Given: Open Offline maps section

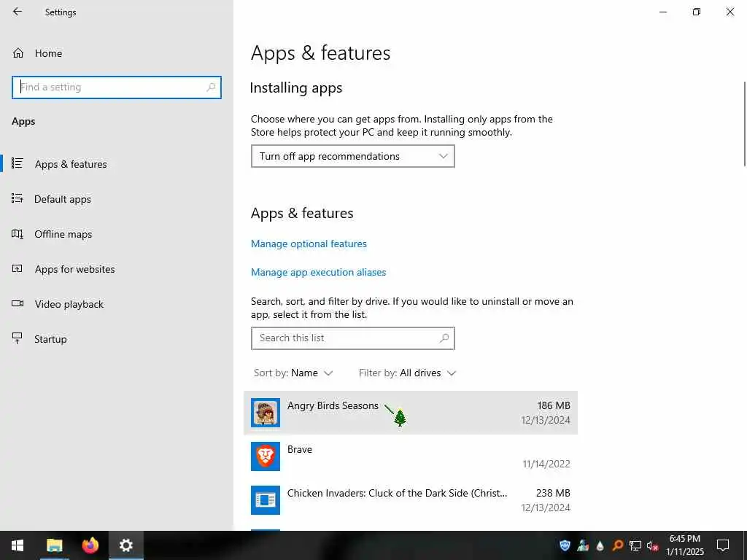Looking at the screenshot, I should 116,234.
